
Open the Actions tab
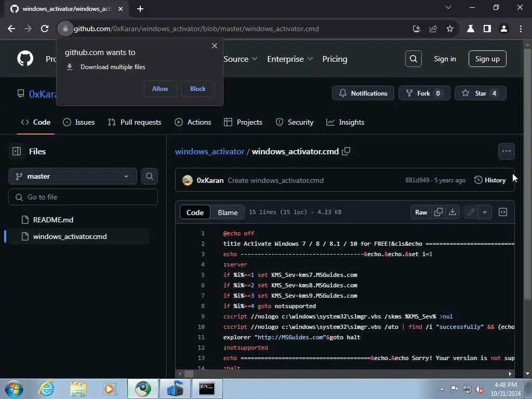coord(193,122)
